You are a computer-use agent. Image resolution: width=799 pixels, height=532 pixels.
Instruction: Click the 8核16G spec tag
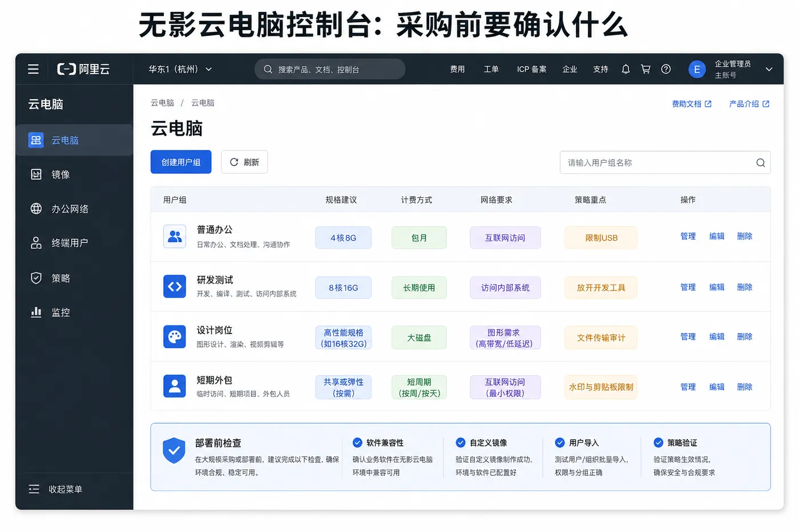343,287
